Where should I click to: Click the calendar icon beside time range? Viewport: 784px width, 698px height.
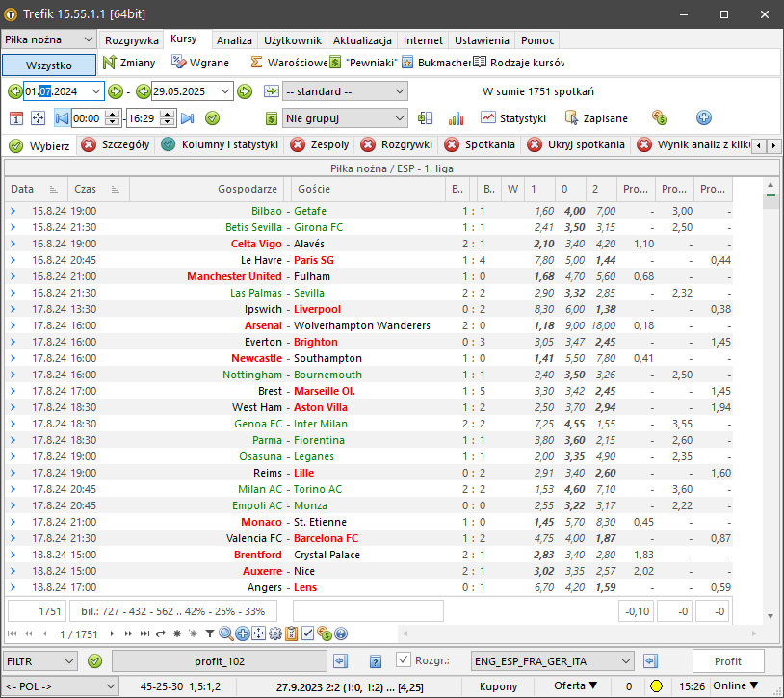pyautogui.click(x=16, y=118)
